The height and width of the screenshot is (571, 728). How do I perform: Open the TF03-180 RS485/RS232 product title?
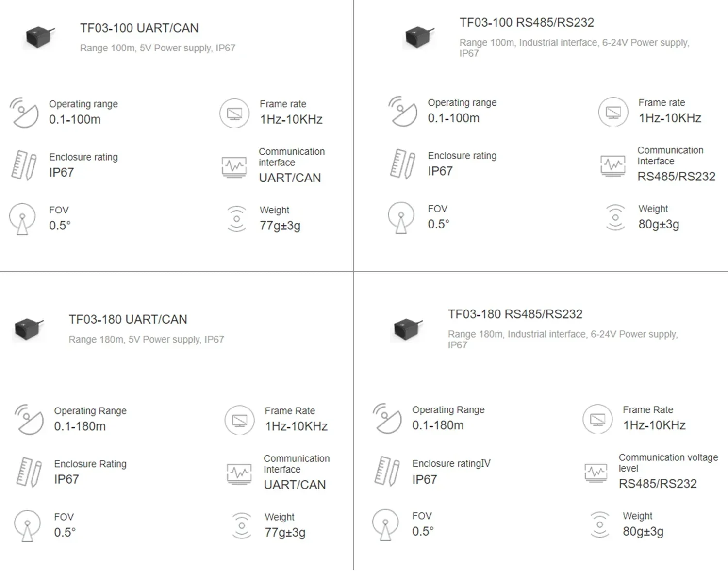[515, 314]
